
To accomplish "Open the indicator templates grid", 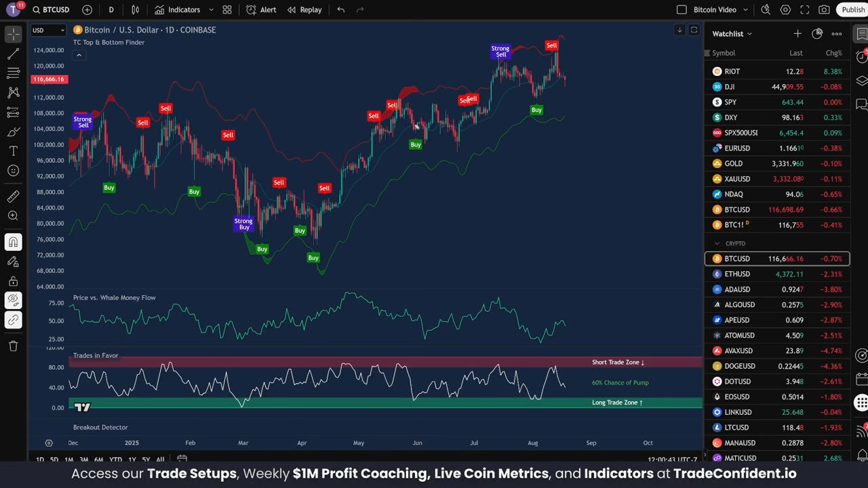I will click(227, 9).
